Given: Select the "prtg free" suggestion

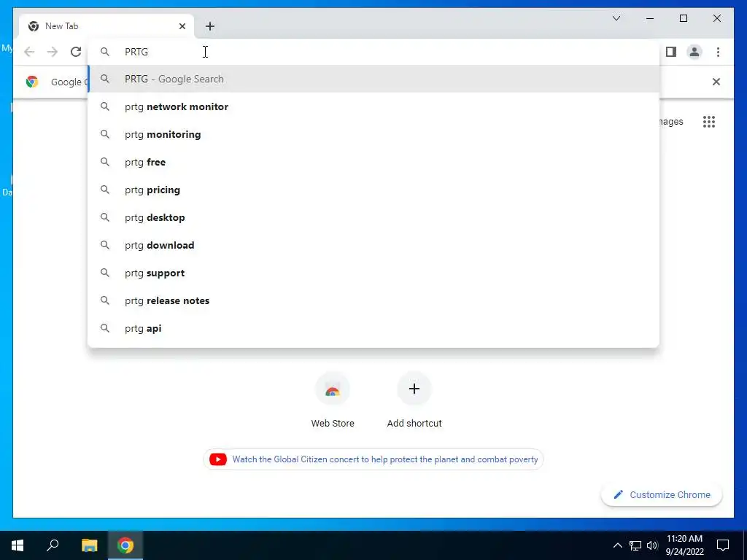Looking at the screenshot, I should click(x=374, y=162).
